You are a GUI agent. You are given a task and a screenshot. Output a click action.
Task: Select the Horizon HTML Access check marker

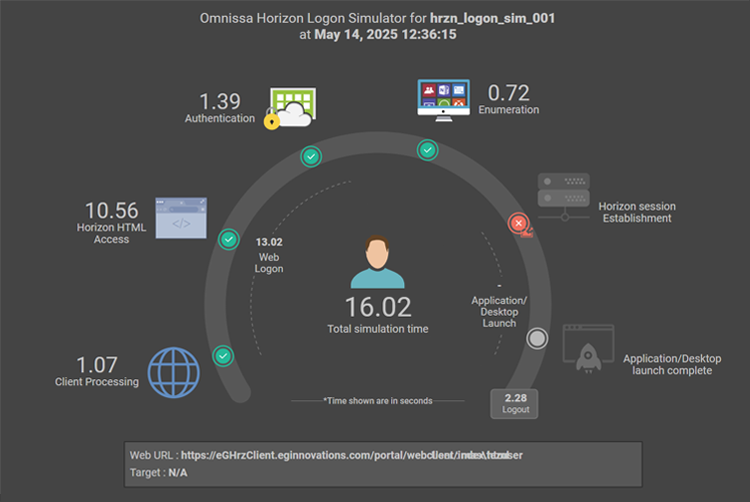click(x=229, y=239)
